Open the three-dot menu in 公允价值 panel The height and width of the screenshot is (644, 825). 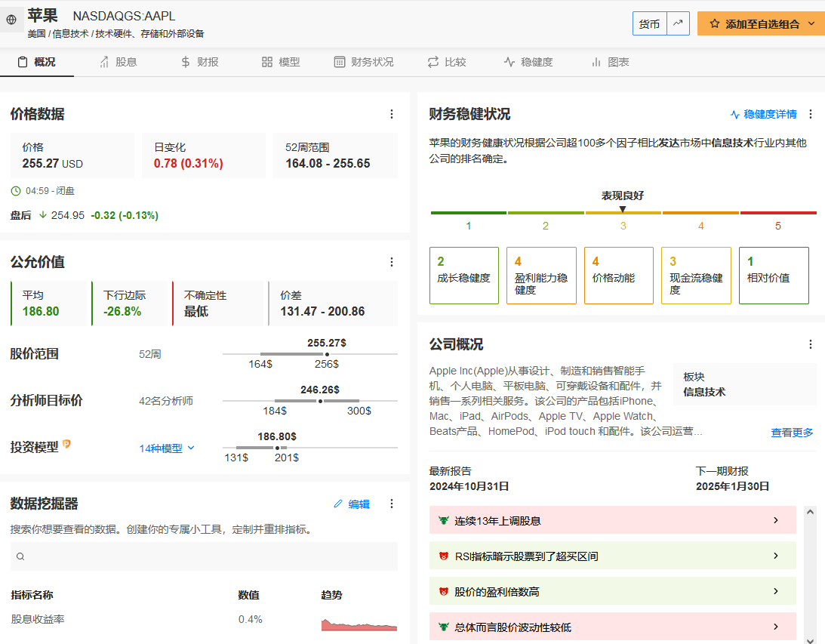tap(391, 262)
